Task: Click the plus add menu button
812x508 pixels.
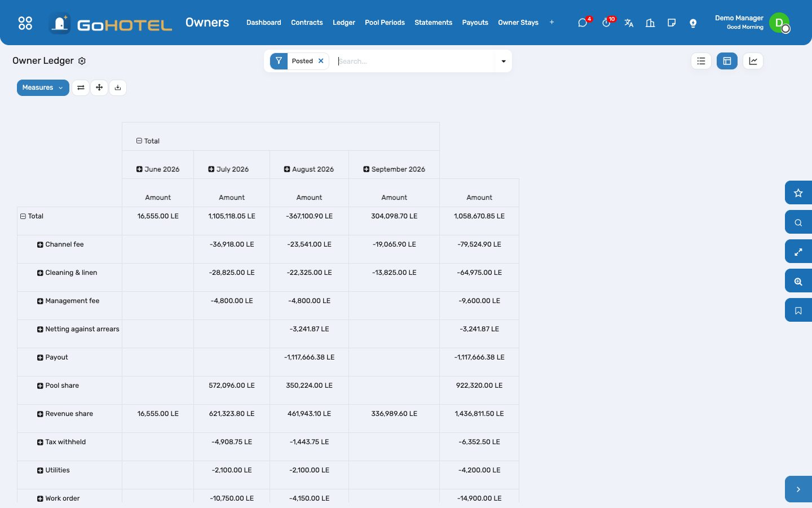Action: pos(551,23)
